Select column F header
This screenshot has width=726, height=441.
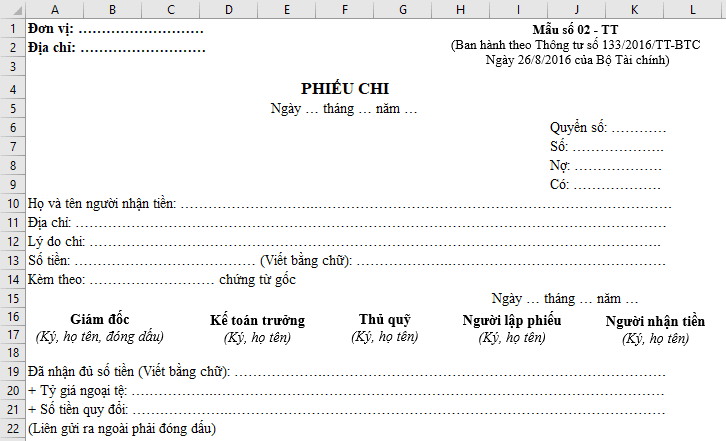point(344,9)
